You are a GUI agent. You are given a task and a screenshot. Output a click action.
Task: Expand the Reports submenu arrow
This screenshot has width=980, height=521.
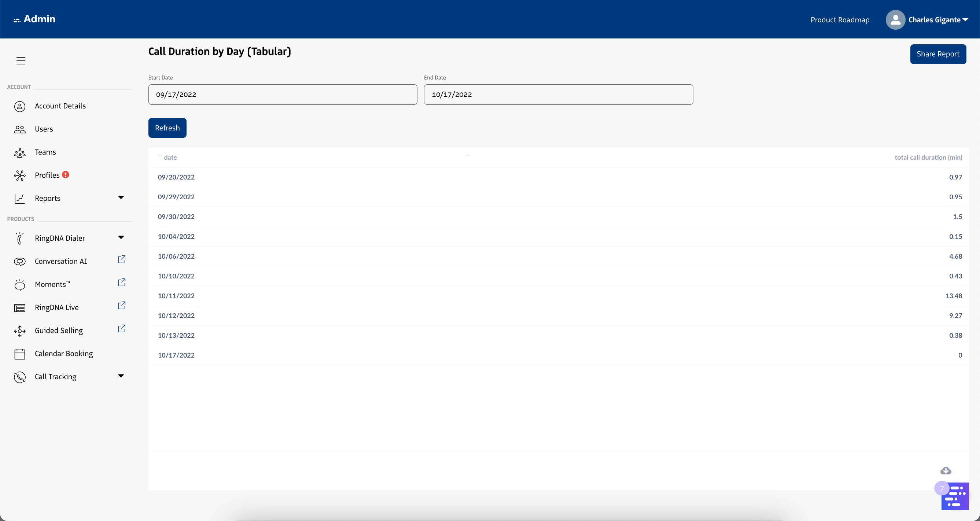(x=121, y=197)
